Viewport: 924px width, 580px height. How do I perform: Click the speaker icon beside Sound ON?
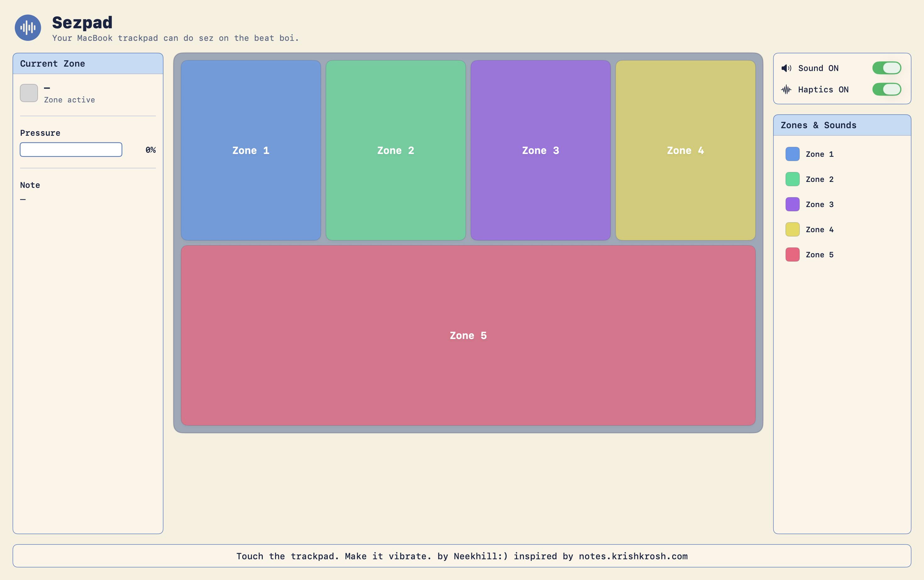(x=786, y=68)
